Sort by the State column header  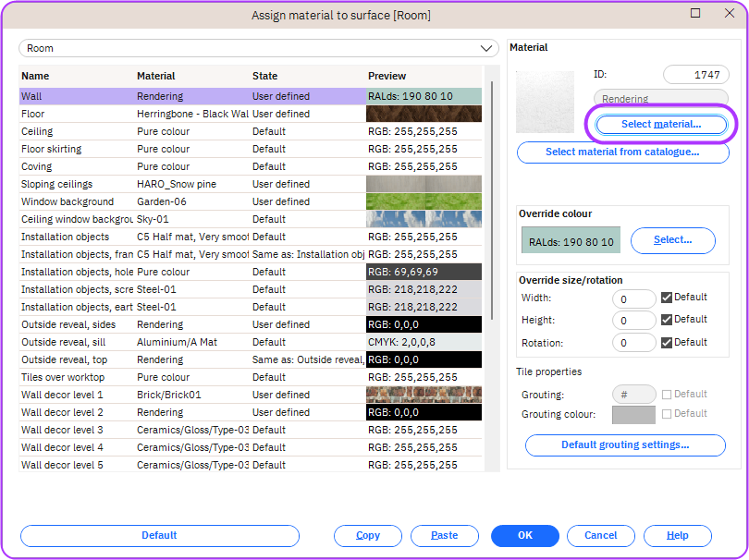(x=264, y=76)
